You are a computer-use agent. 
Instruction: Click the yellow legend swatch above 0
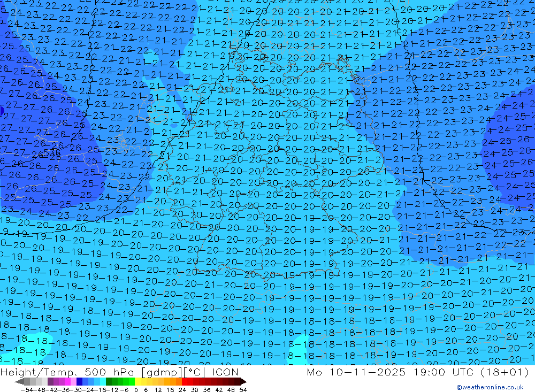point(137,381)
